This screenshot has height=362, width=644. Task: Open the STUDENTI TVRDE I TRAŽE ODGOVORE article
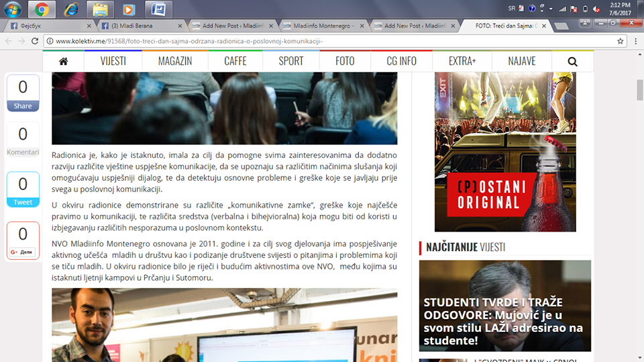coord(504,306)
